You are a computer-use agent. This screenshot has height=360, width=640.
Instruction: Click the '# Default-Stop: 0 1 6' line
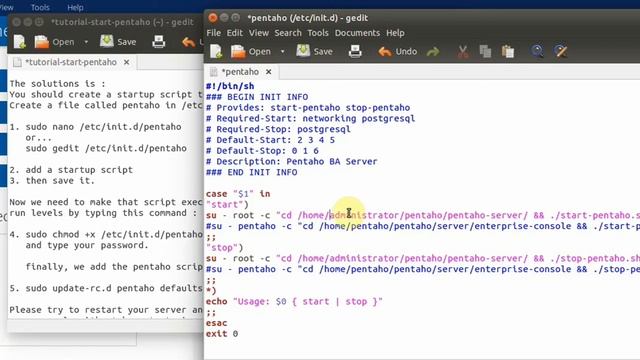tap(262, 151)
